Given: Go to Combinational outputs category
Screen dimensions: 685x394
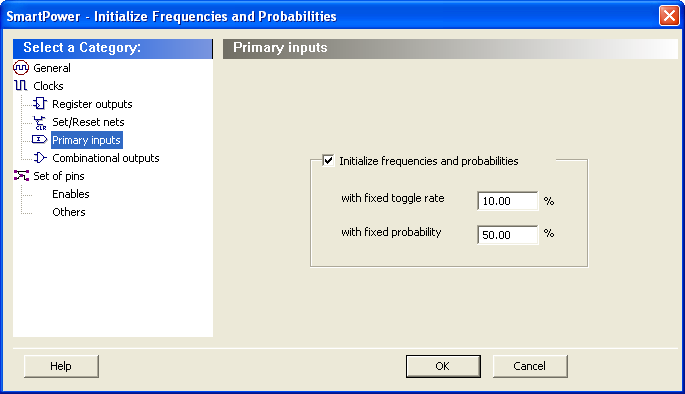Looking at the screenshot, I should click(106, 158).
